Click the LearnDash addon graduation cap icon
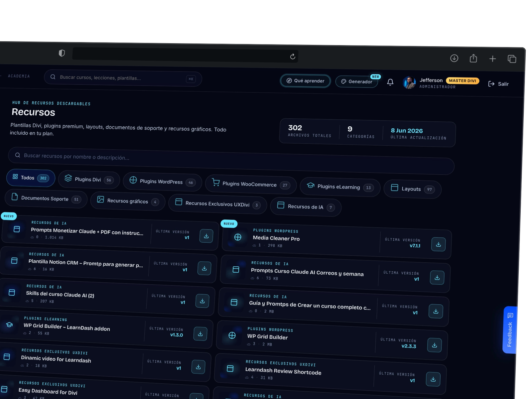Screen dimensions: 532x399 click(x=9, y=325)
